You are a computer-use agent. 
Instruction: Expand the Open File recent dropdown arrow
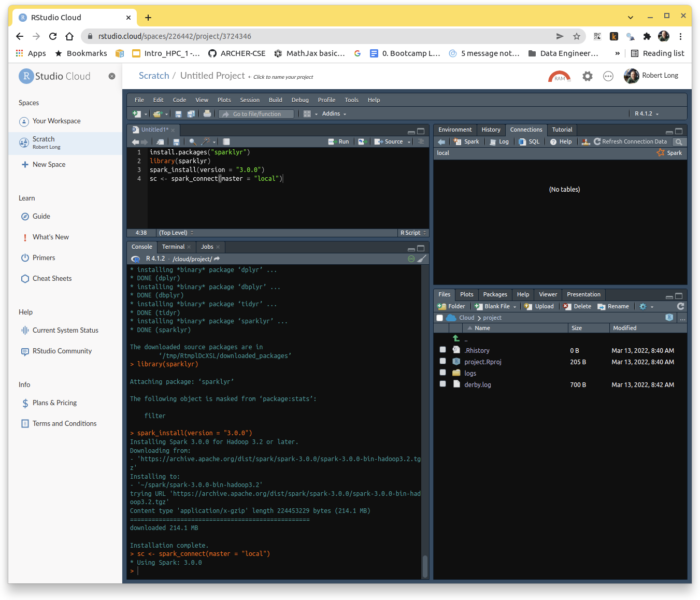[167, 115]
